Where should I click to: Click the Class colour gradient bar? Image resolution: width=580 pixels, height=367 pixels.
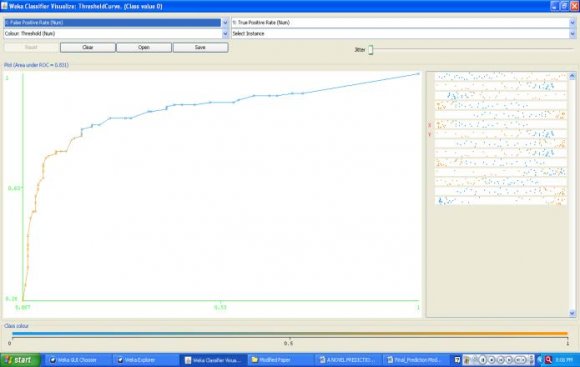(x=290, y=333)
